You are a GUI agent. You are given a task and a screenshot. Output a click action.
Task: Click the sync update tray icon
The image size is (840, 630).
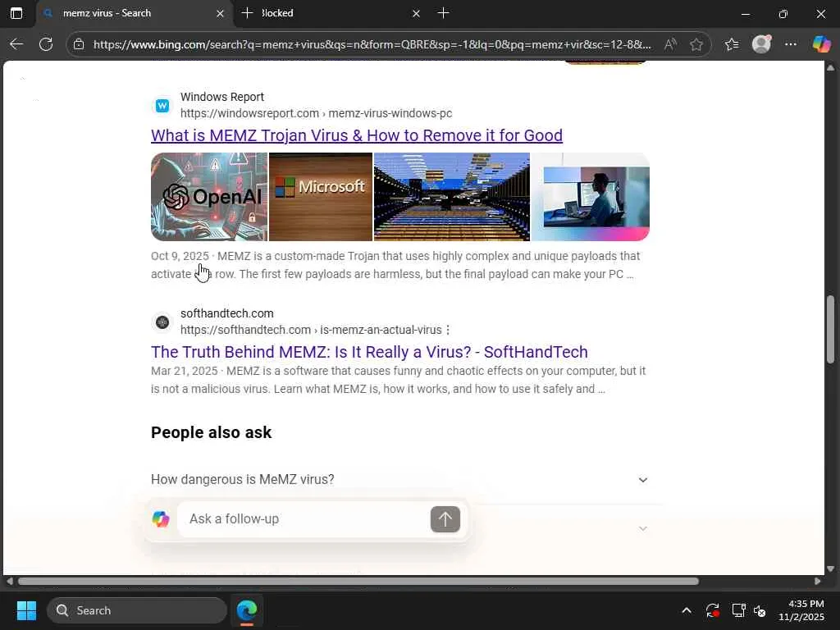(713, 610)
